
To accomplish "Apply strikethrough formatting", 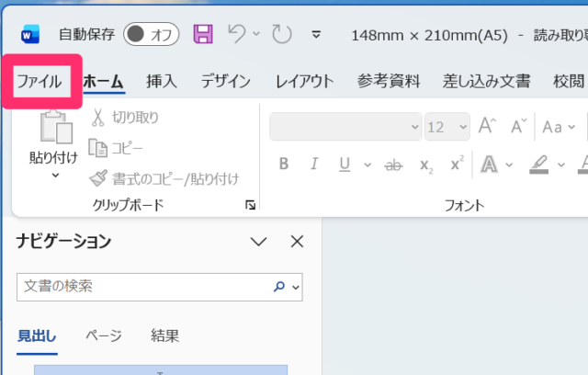I will point(393,165).
